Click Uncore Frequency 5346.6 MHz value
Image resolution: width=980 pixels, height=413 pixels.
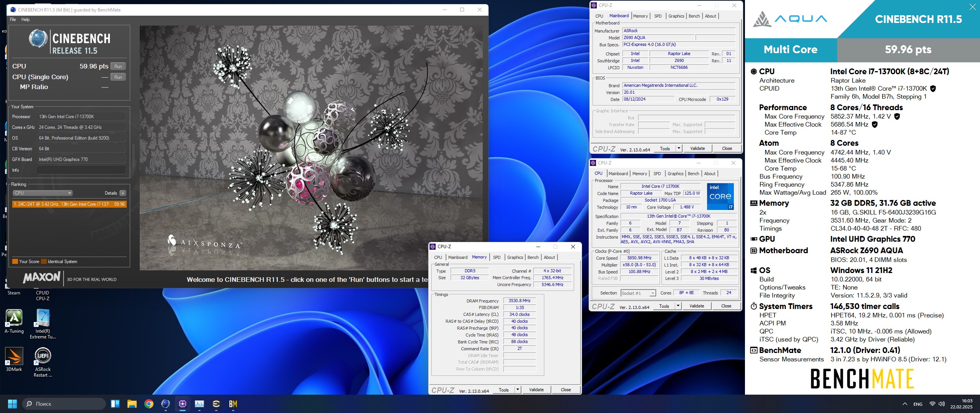tap(552, 285)
